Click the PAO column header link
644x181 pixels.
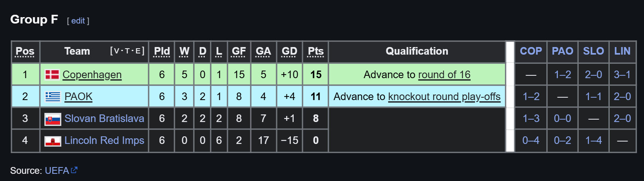(562, 51)
